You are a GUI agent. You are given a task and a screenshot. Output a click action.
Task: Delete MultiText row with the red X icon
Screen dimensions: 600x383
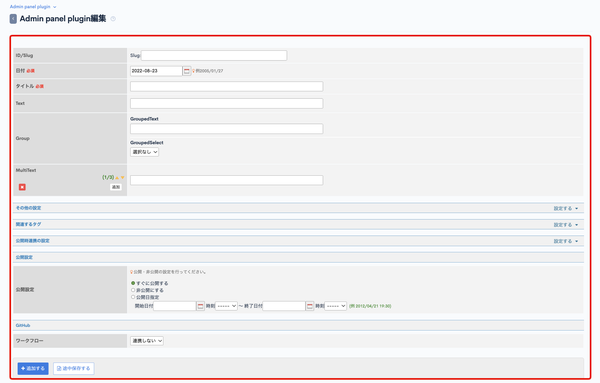22,187
